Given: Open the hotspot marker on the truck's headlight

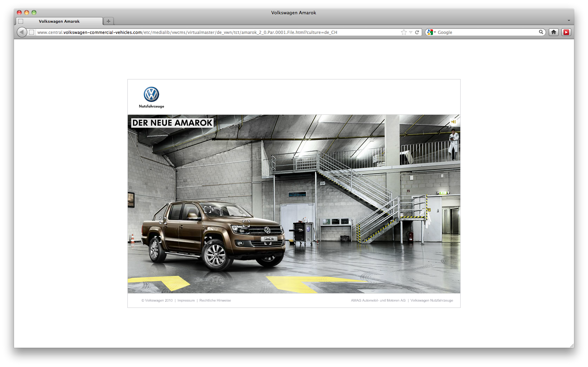Looking at the screenshot, I should coord(246,224).
